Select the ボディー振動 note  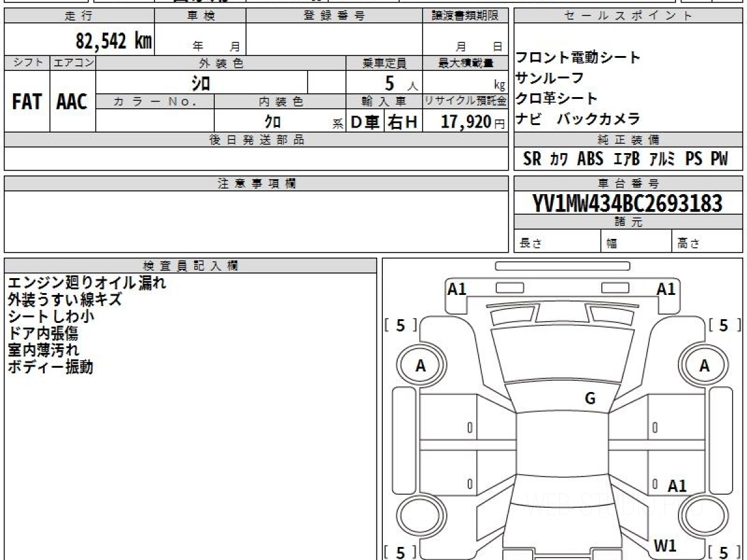click(x=50, y=367)
